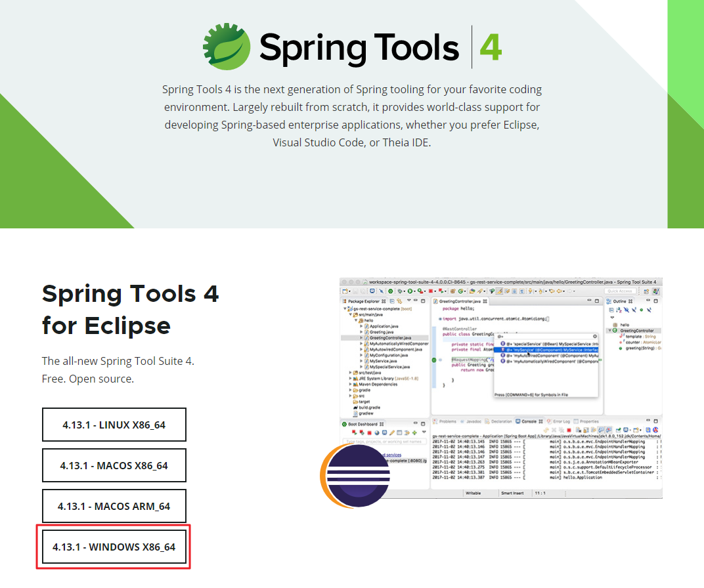This screenshot has width=704, height=588.
Task: Click inside the Quick Access search field
Action: [x=620, y=290]
